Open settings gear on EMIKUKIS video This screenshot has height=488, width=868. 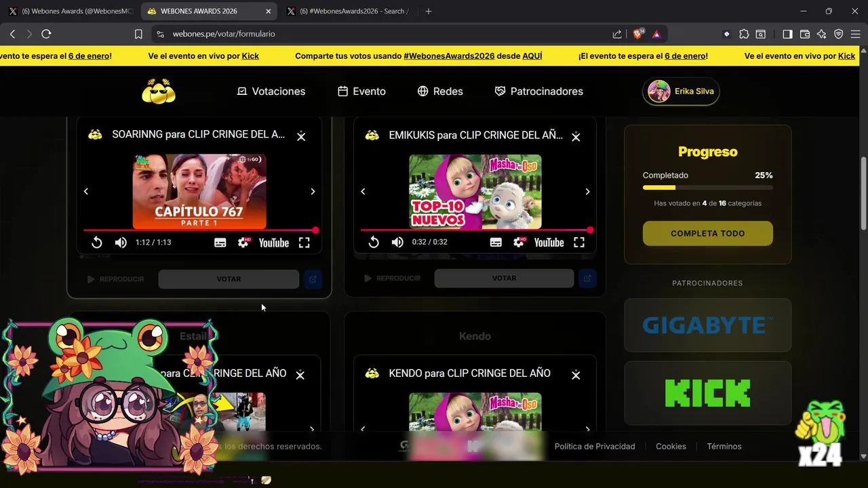519,242
